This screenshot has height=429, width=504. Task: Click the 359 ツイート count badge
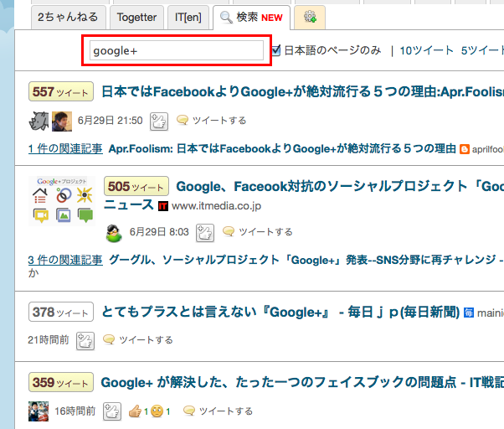(x=61, y=382)
